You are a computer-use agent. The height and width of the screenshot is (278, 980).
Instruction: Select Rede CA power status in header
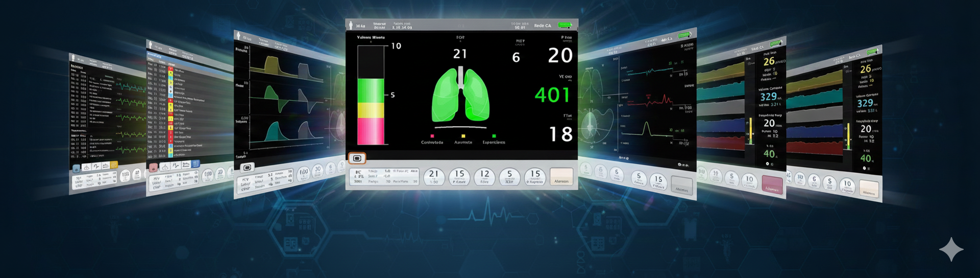click(542, 26)
